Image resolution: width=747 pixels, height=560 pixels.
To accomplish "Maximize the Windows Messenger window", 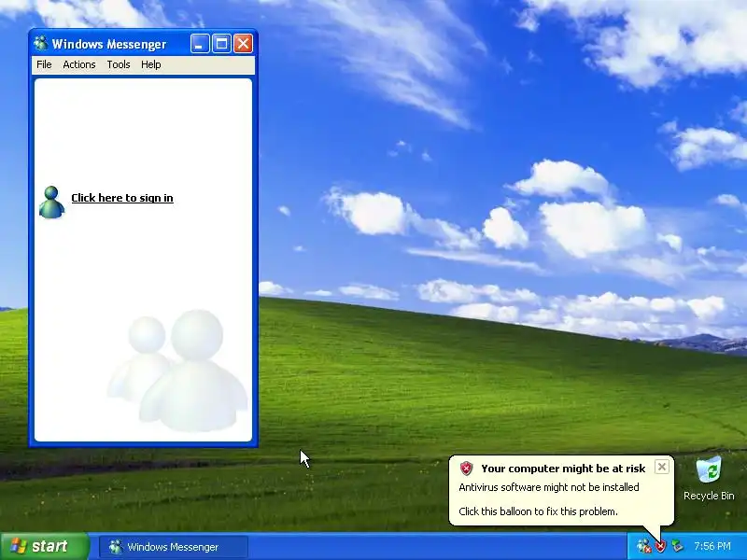I will (x=221, y=44).
